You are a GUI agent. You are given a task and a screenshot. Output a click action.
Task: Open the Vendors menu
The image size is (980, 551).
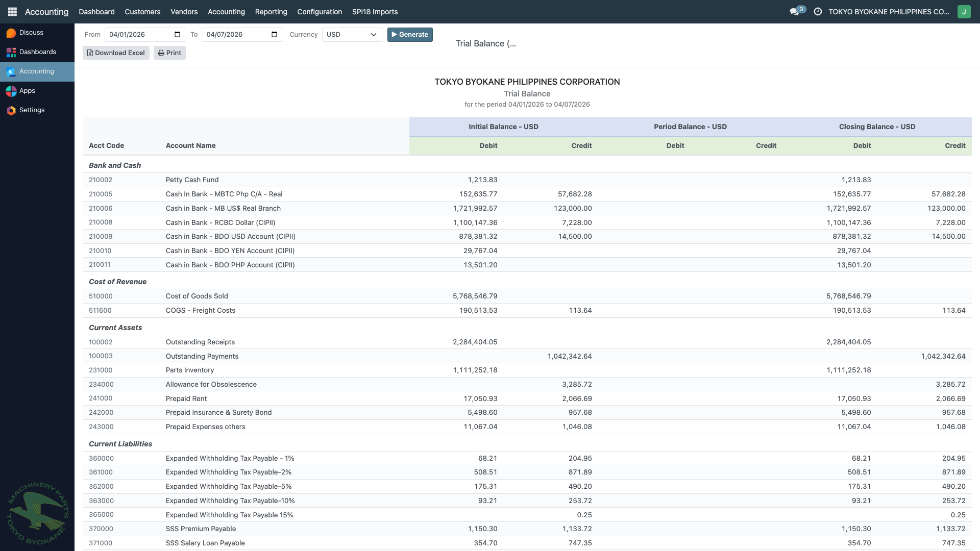click(184, 12)
